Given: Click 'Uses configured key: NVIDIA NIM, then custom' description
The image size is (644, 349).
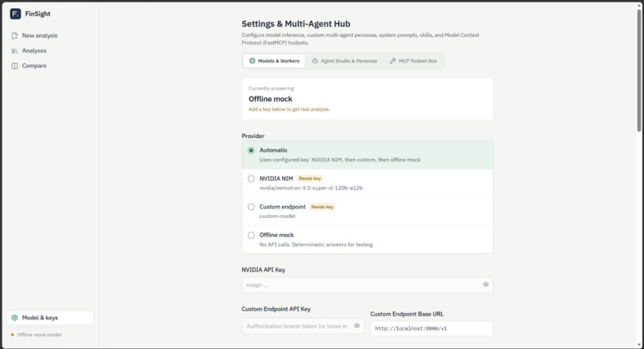Looking at the screenshot, I should (340, 160).
